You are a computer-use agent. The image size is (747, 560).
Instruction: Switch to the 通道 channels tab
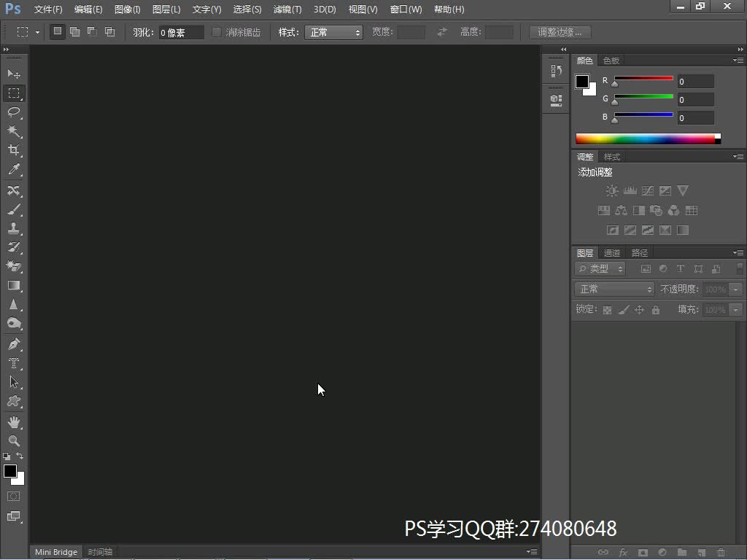pyautogui.click(x=612, y=253)
